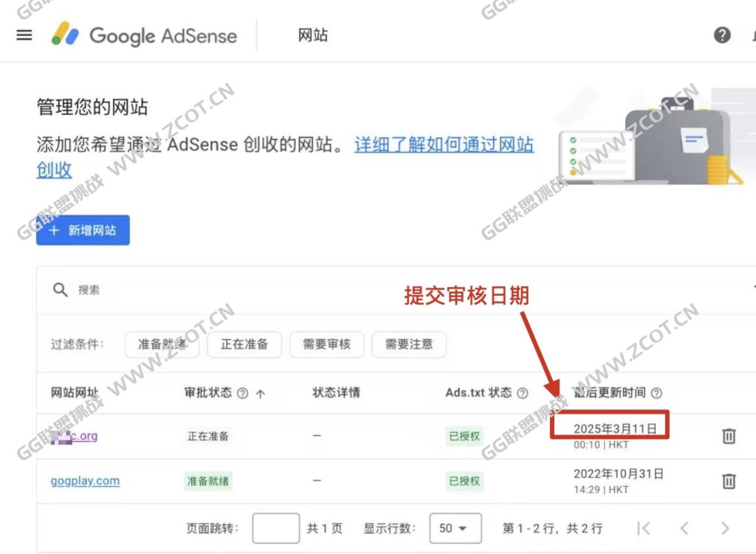Open the 显示行数 50 dropdown
Image resolution: width=756 pixels, height=554 pixels.
tap(455, 528)
